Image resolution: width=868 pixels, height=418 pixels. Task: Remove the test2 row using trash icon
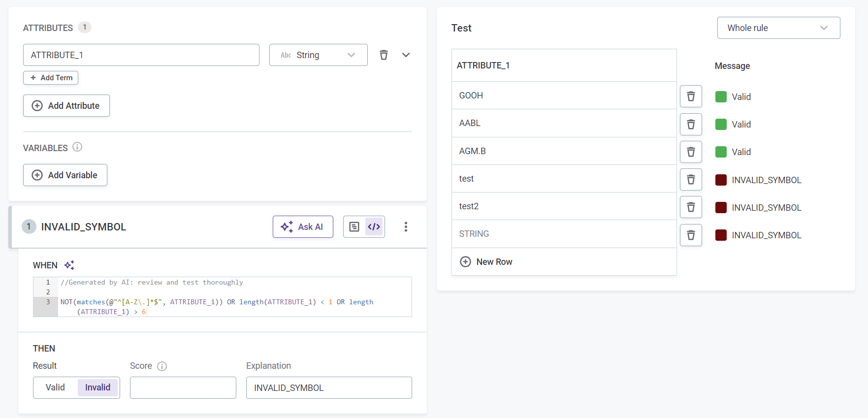[x=691, y=207]
